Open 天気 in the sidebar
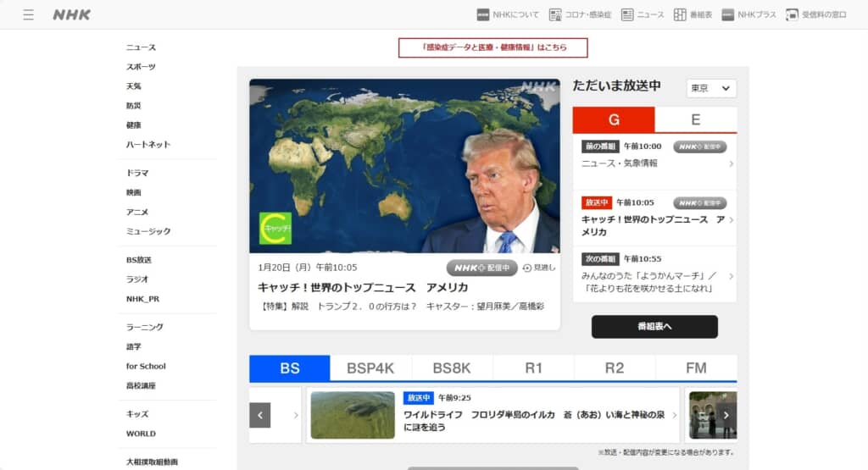This screenshot has width=868, height=470. click(133, 86)
